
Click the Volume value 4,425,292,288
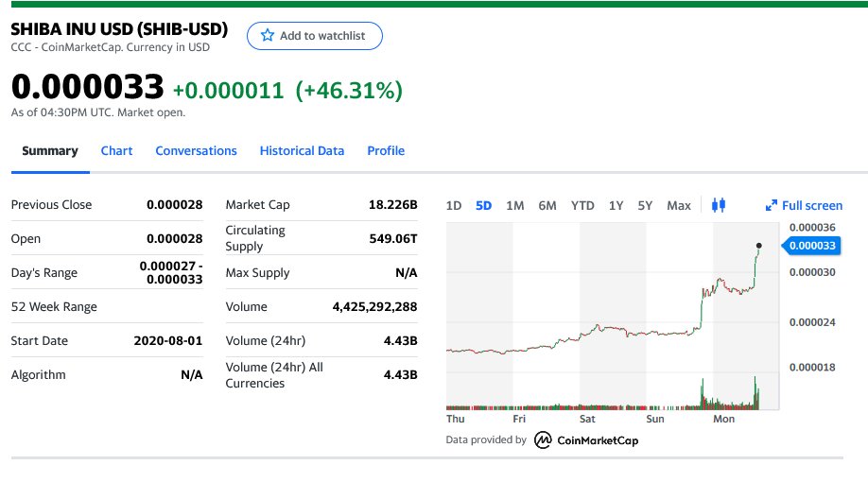[374, 306]
